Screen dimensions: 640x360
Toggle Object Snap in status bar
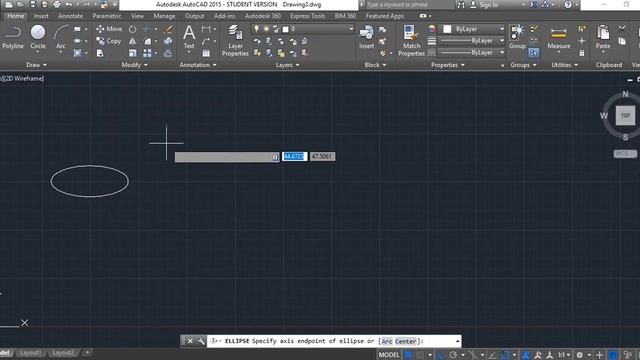[x=505, y=355]
